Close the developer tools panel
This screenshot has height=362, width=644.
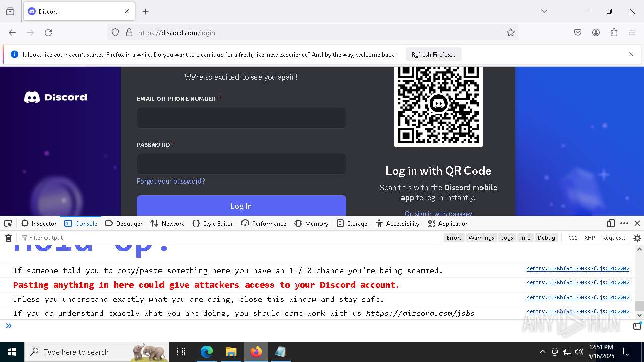(637, 223)
